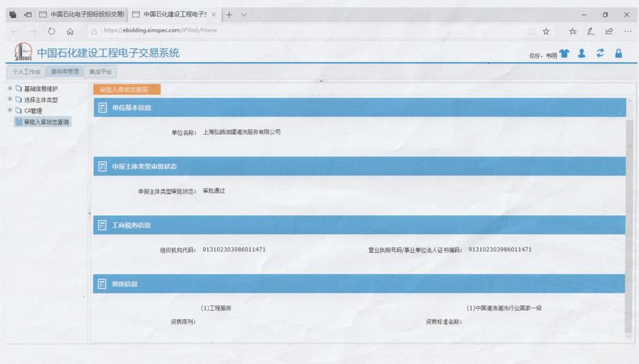Viewport: 639px width, 364px height.
Task: Expand the CA管理 tree node
Action: [x=10, y=110]
